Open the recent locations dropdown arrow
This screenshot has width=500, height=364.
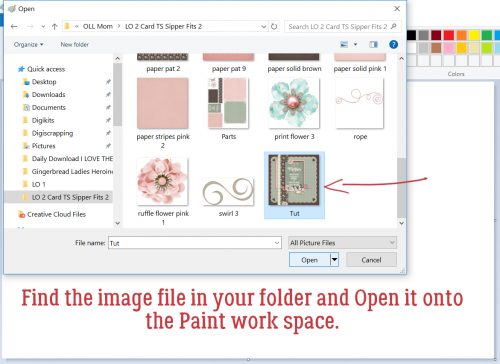[43, 26]
